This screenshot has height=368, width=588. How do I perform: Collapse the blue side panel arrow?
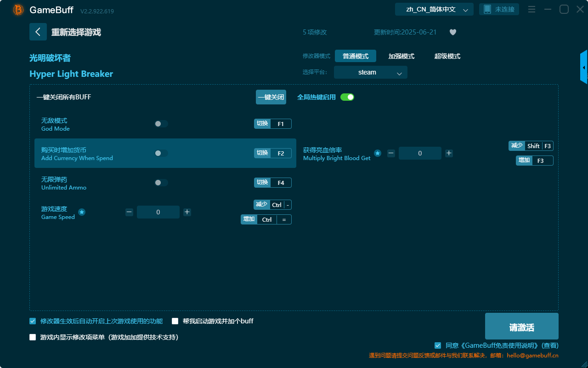tap(584, 67)
